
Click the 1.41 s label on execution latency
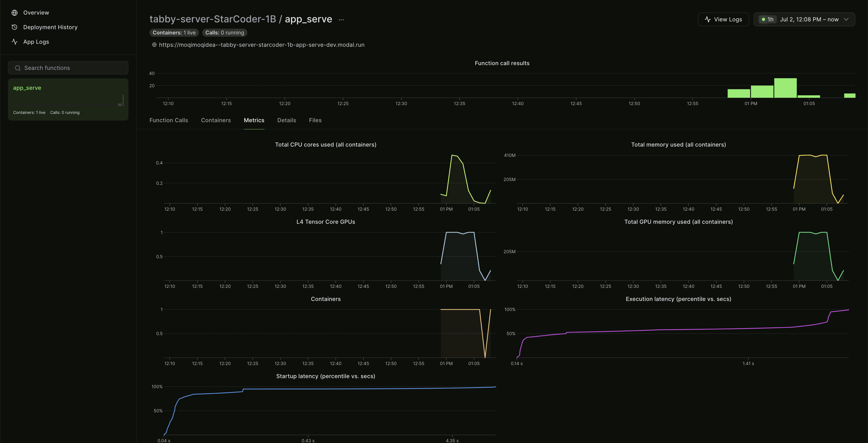tap(748, 363)
